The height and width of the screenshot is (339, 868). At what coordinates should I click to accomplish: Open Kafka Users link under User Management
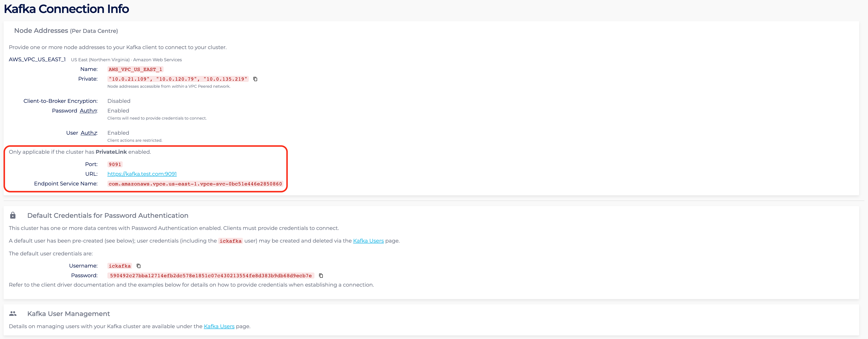click(x=219, y=327)
